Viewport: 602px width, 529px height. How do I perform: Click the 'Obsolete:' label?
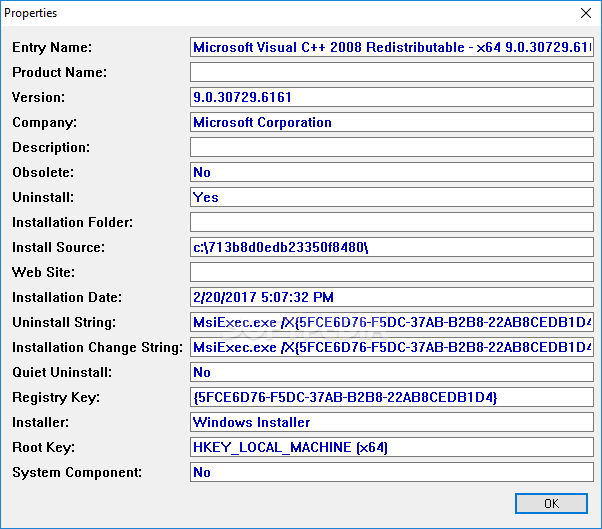point(43,172)
